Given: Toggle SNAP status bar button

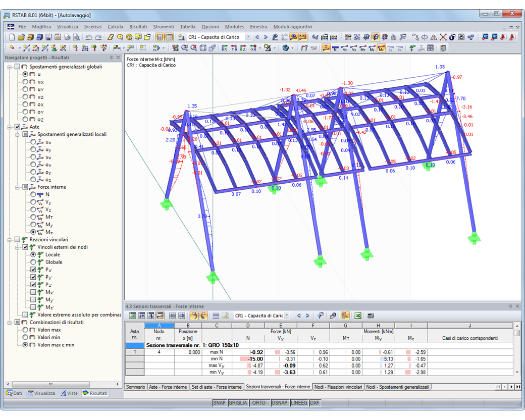Looking at the screenshot, I should [219, 402].
